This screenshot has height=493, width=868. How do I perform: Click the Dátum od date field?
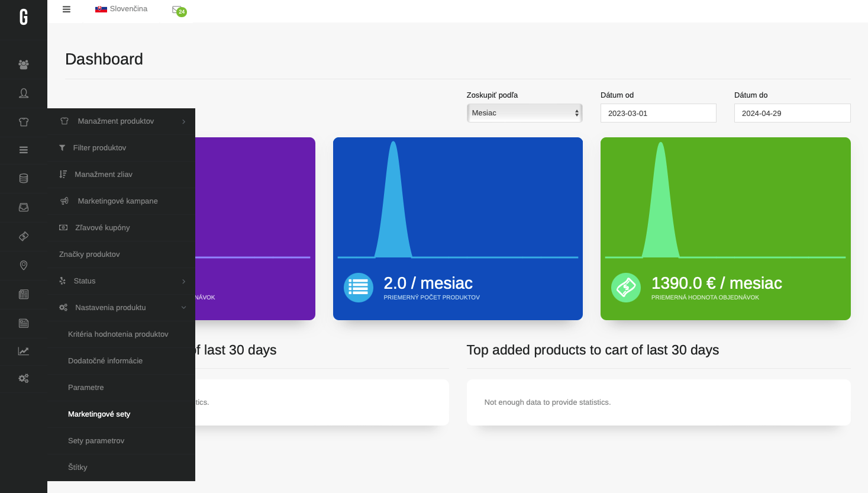coord(658,113)
